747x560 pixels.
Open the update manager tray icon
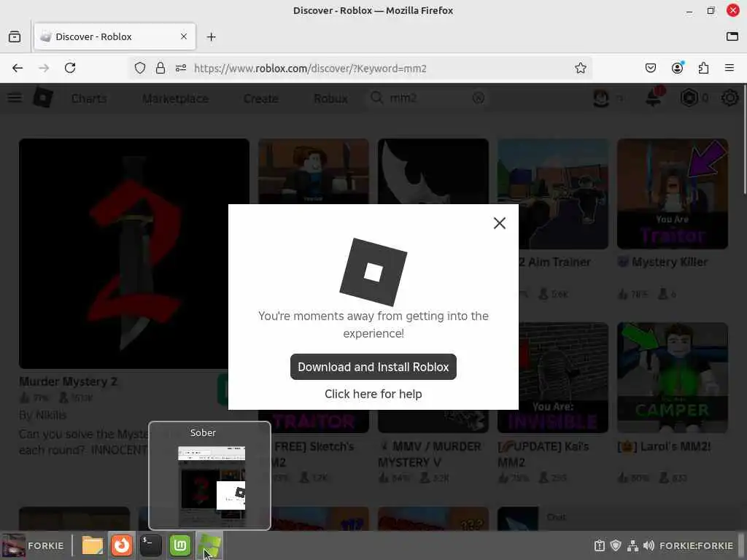(600, 545)
